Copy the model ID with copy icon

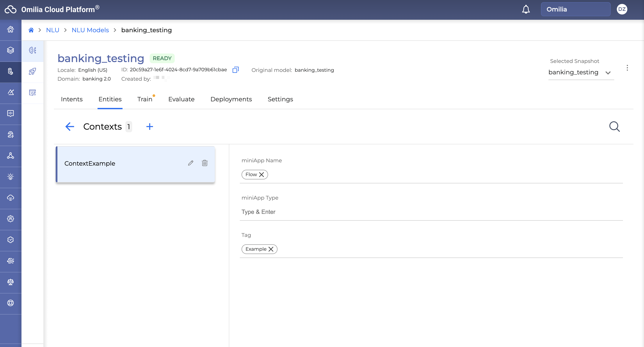[235, 70]
